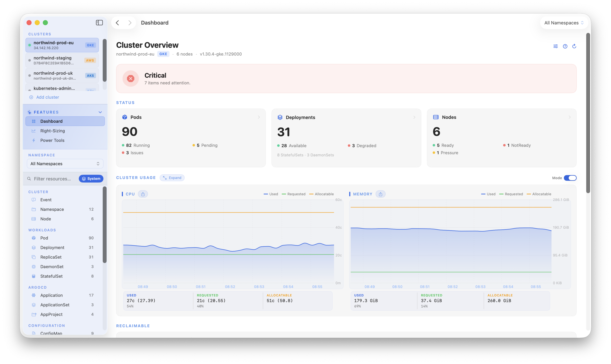This screenshot has width=611, height=364.
Task: Go back with the left arrow
Action: (117, 23)
